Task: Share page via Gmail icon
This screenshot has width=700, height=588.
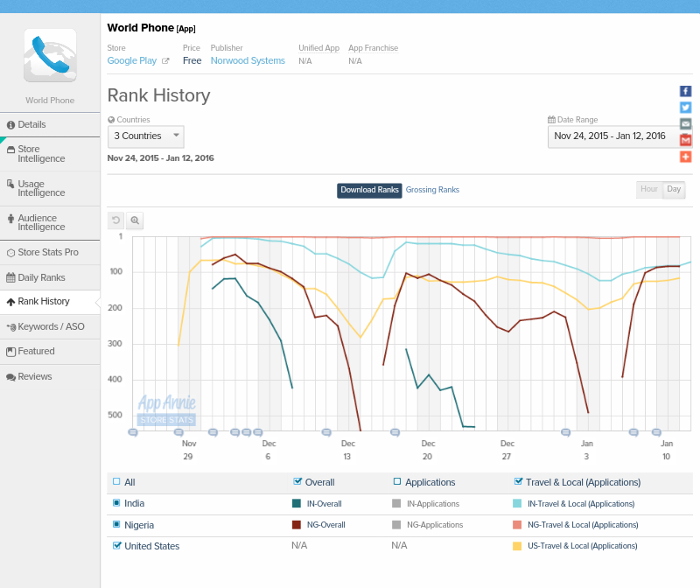Action: pos(685,140)
